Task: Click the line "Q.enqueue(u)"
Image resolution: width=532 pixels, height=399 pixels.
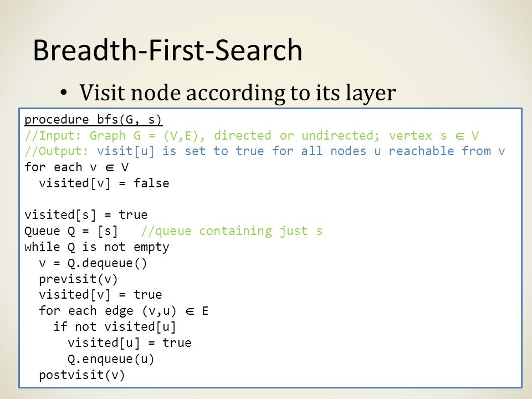Action: pyautogui.click(x=111, y=359)
